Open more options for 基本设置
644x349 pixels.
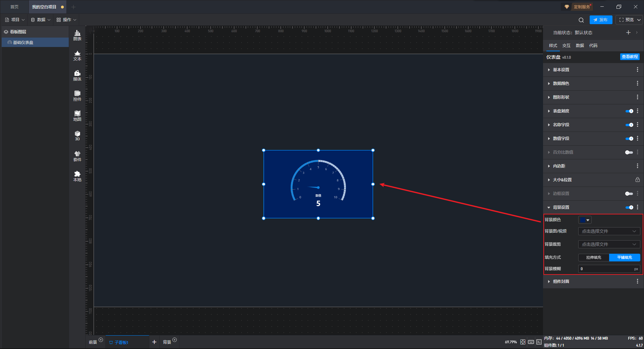click(x=637, y=69)
